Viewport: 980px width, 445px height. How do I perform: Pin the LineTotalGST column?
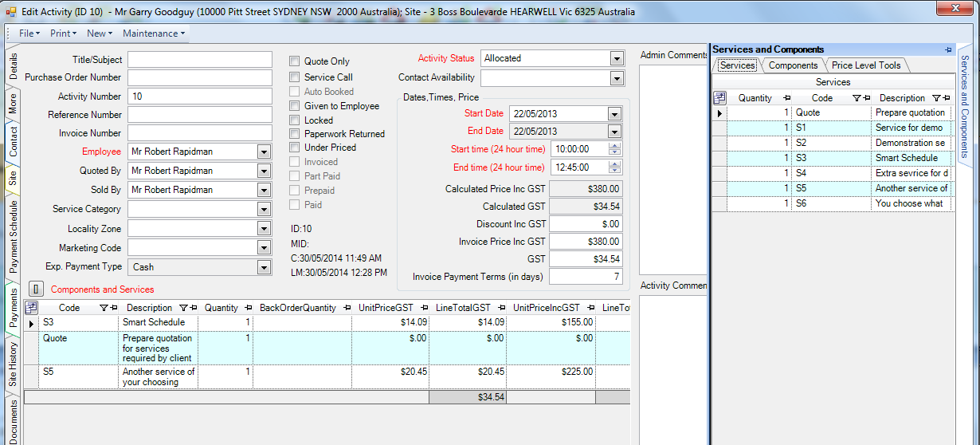(500, 308)
